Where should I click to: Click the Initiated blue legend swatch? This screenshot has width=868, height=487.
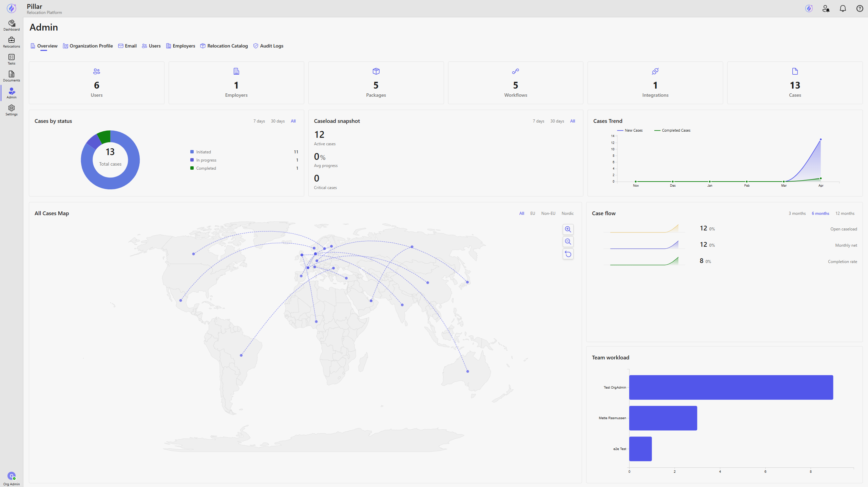[192, 152]
